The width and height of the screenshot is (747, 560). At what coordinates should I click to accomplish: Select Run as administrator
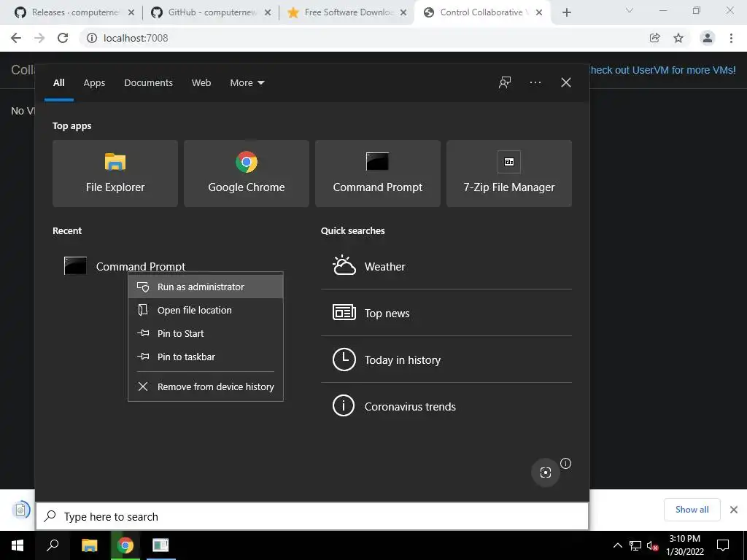tap(206, 287)
